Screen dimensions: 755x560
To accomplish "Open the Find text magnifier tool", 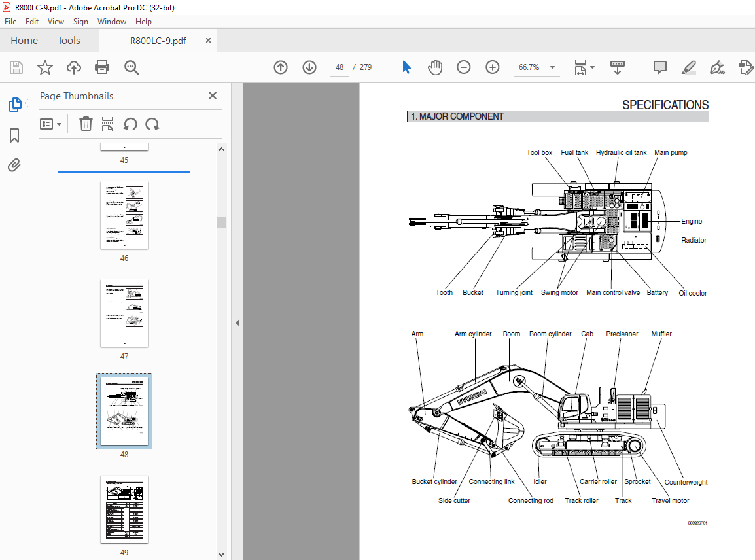I will click(132, 67).
